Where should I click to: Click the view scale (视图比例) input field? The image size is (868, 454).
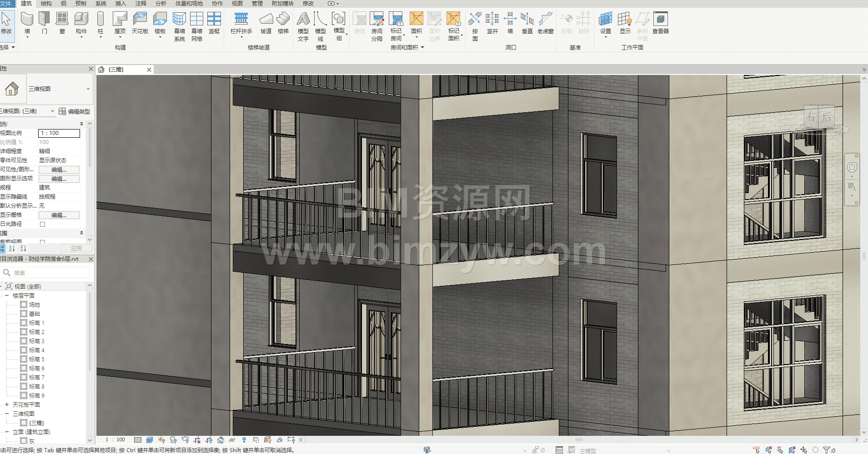click(x=59, y=133)
